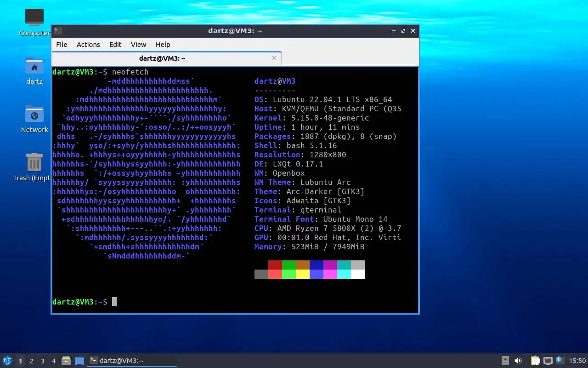Screen dimensions: 588x368
Task: Click the 'Host: KVM/QEMU' line
Action: 328,109
